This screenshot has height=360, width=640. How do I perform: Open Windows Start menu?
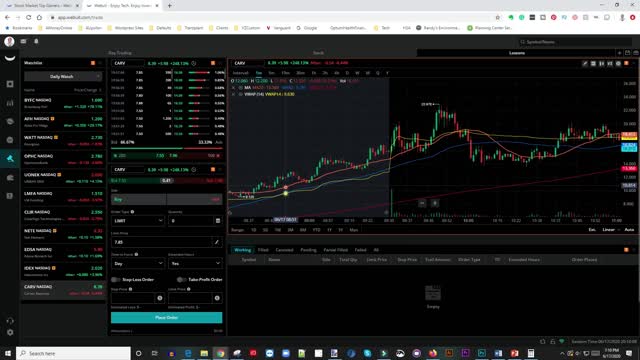(8, 353)
